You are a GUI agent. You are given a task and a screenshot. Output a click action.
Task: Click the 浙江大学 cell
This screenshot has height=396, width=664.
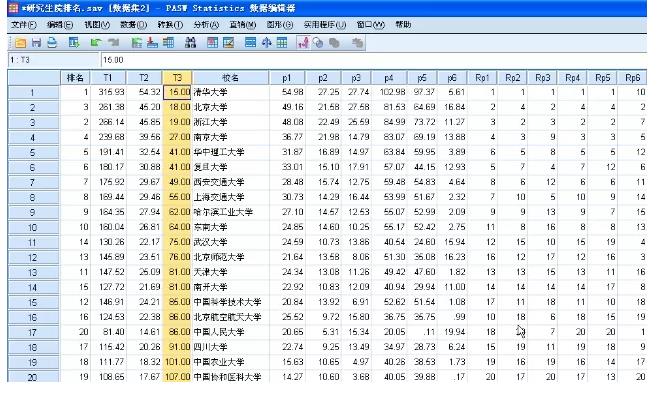[230, 122]
